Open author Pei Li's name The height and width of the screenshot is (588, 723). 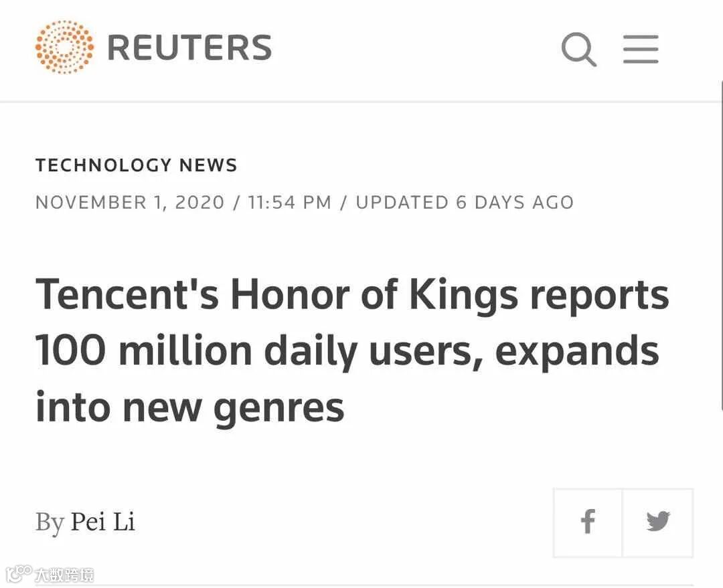tap(103, 522)
